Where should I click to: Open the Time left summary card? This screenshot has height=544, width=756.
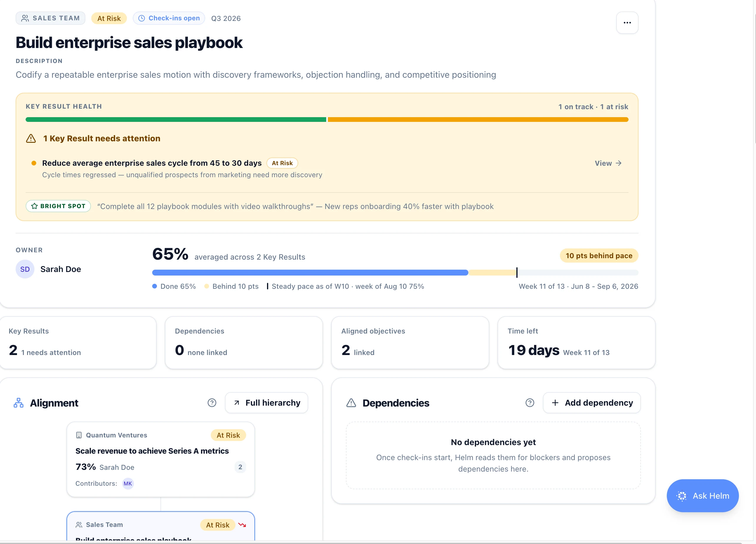pos(576,343)
